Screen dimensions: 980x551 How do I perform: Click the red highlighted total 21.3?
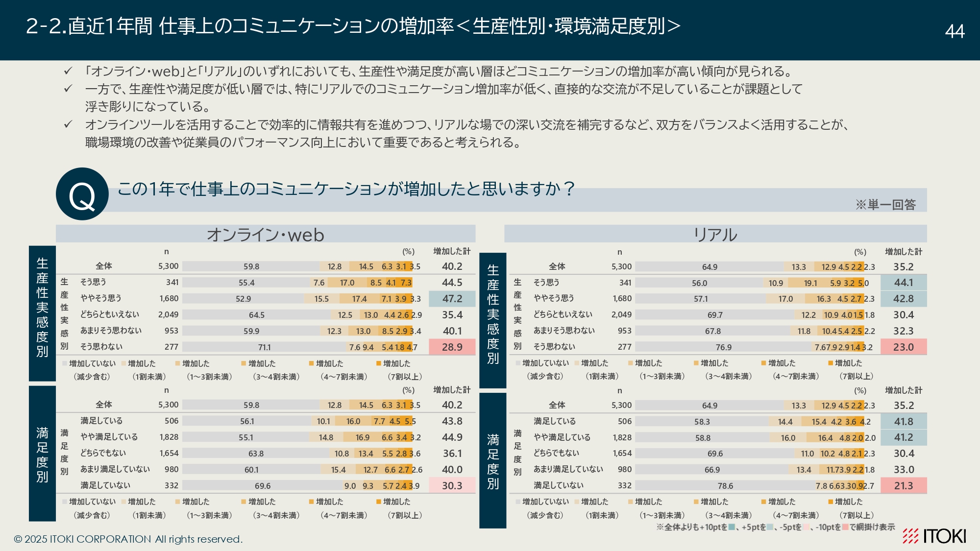click(904, 485)
